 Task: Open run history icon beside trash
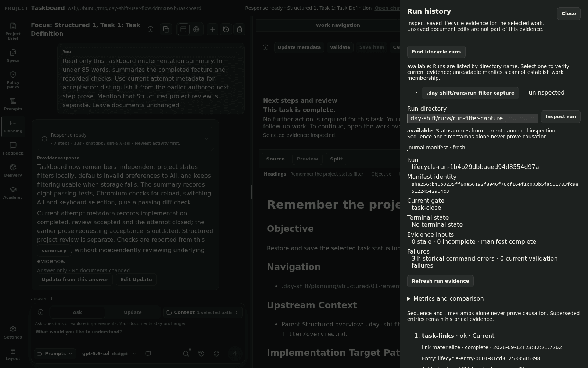tap(226, 29)
